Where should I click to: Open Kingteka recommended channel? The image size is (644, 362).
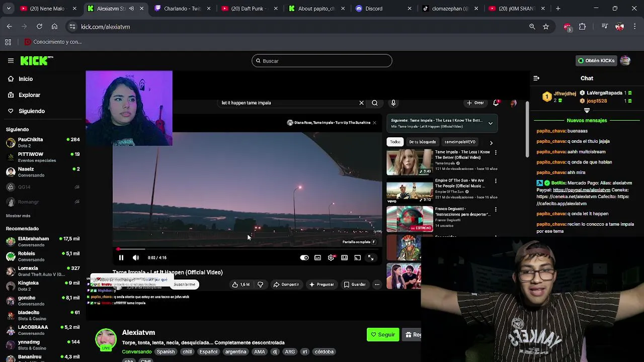coord(43,286)
